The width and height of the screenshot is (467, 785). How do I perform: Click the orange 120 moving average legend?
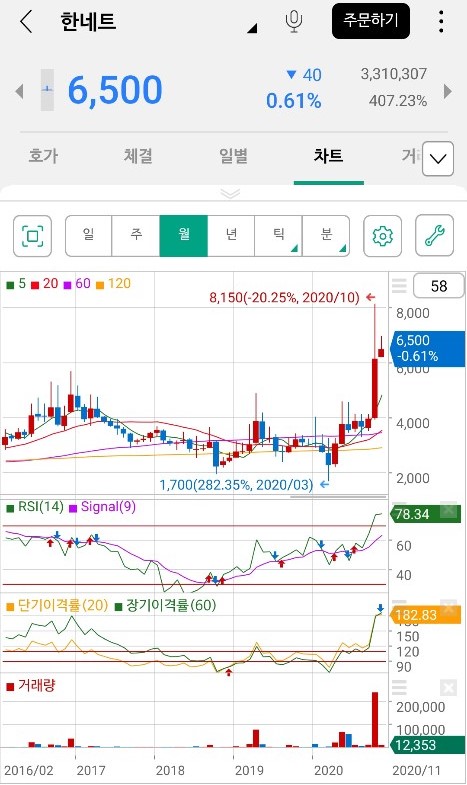click(113, 284)
